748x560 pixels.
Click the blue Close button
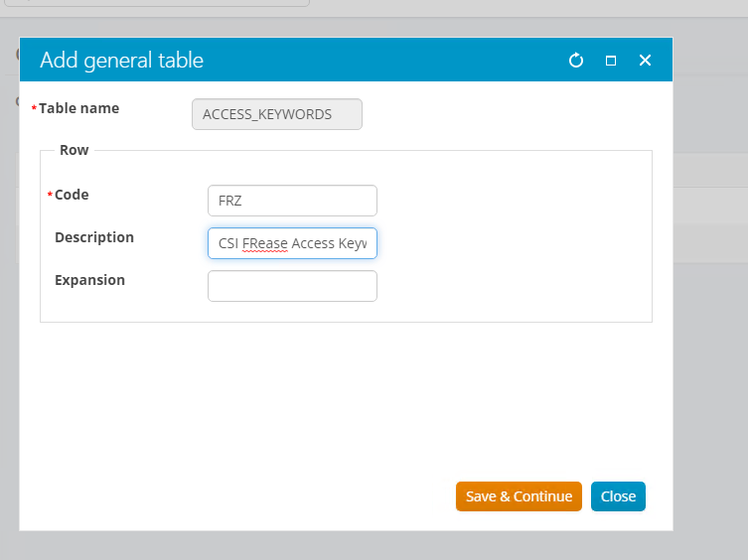[618, 496]
